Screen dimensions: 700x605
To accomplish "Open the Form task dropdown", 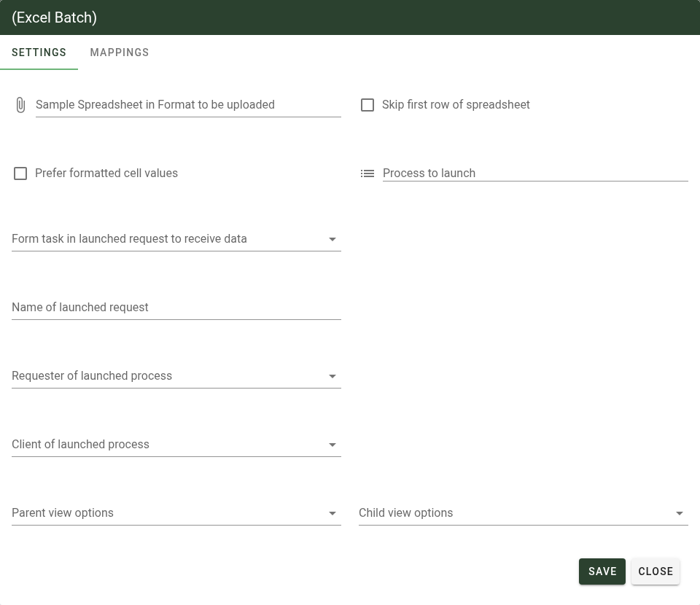I will (x=332, y=239).
